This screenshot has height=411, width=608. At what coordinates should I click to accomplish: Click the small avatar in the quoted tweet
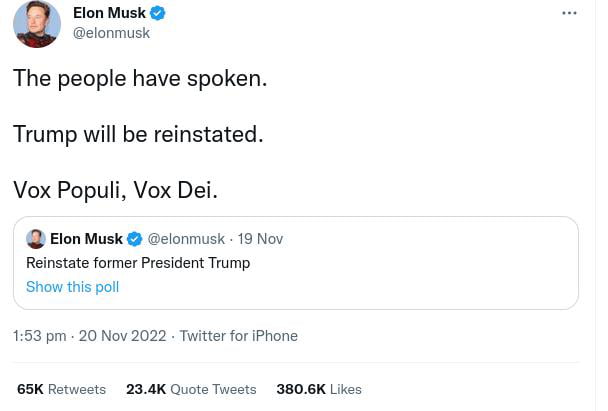[x=36, y=239]
